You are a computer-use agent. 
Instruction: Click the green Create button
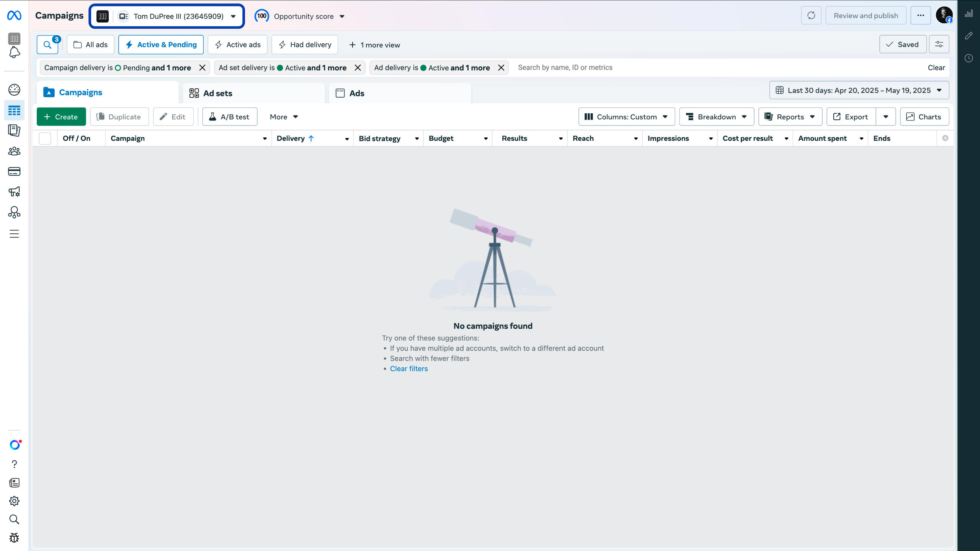61,117
